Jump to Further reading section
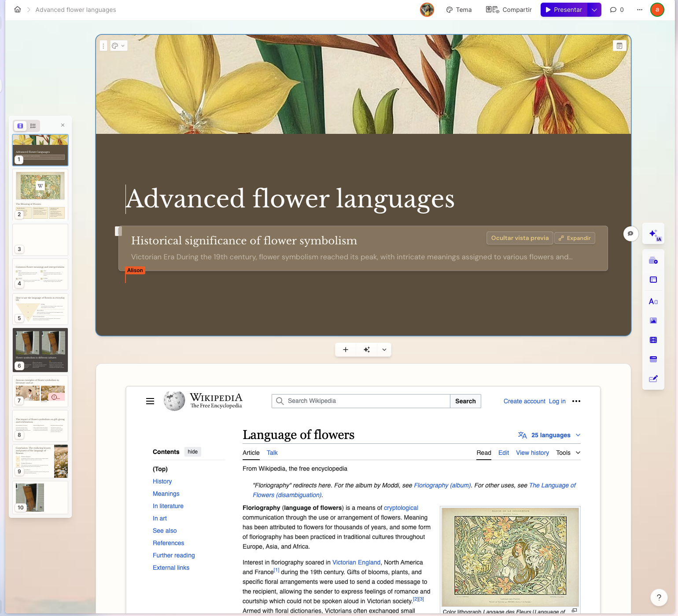The image size is (678, 616). tap(174, 556)
